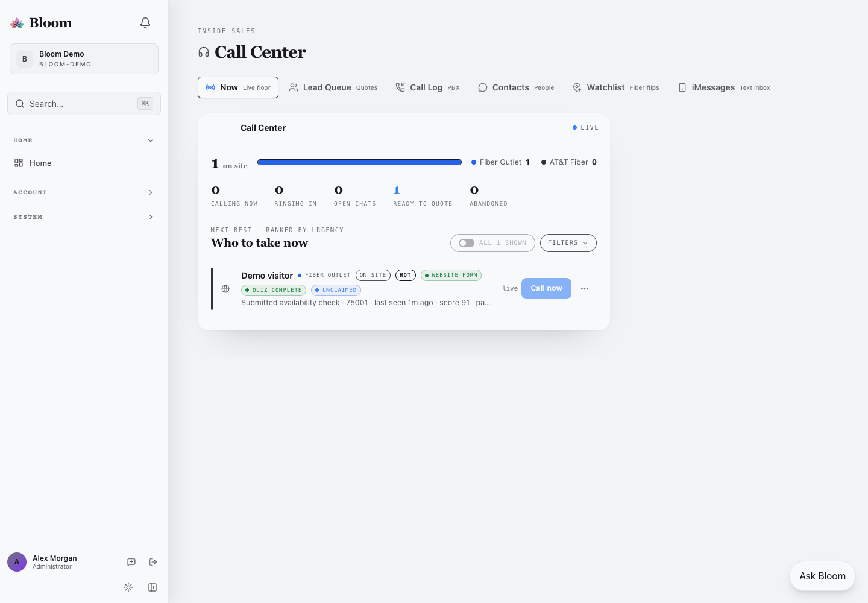The width and height of the screenshot is (868, 603).
Task: Click the On Site badge
Action: [x=373, y=275]
